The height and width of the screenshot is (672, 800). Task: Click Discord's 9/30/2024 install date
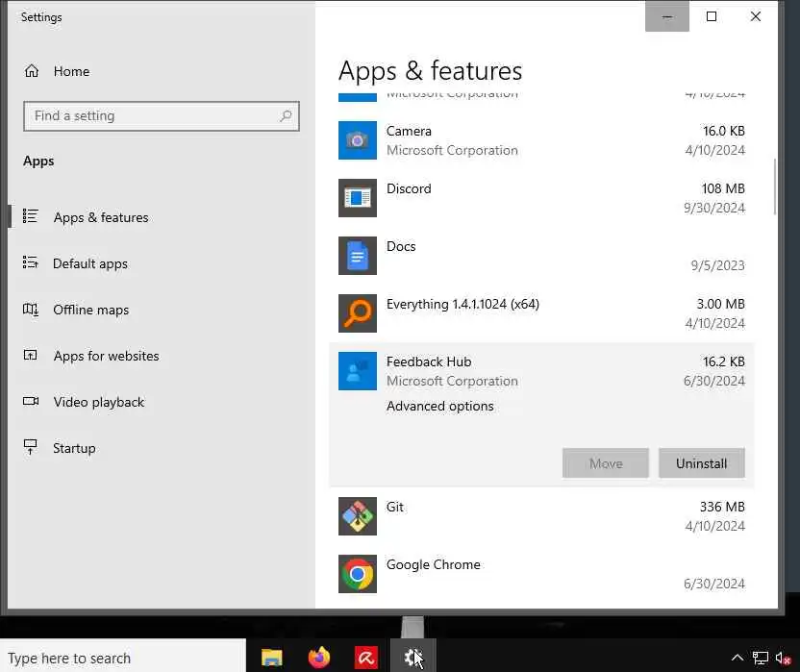714,209
